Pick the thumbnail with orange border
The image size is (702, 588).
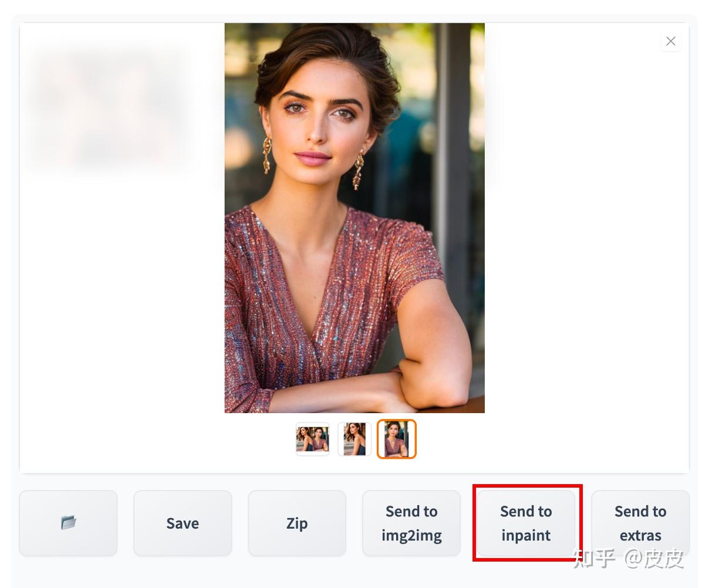click(x=396, y=439)
